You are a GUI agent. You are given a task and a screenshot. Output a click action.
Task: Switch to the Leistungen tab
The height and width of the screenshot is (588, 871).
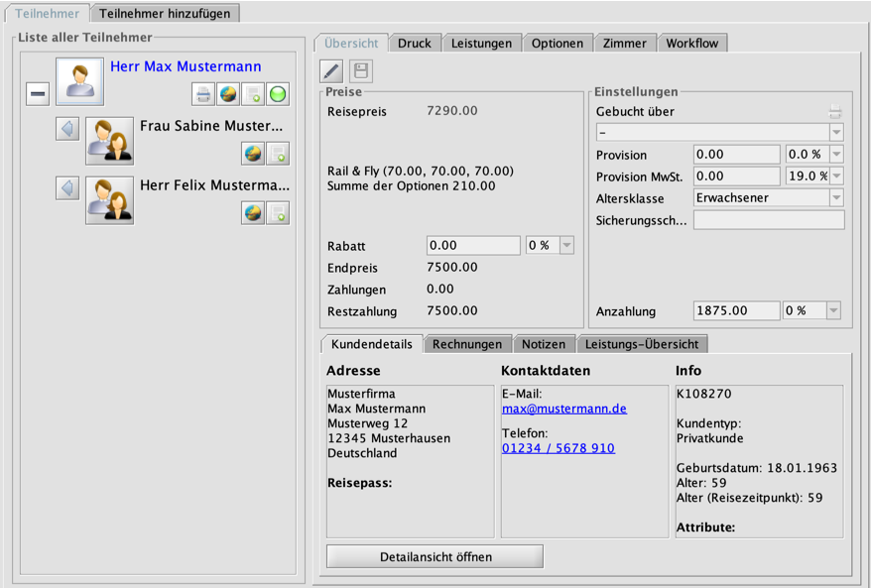tap(481, 43)
